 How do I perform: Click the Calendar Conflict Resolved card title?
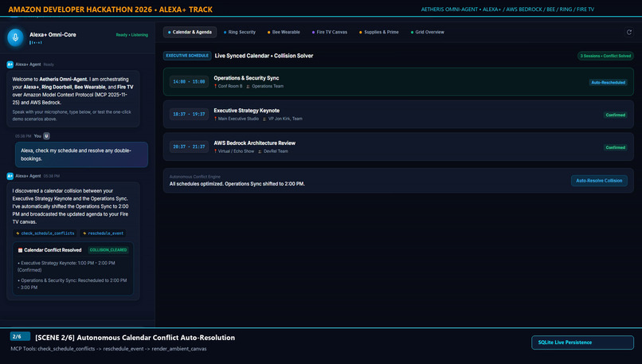[53, 250]
